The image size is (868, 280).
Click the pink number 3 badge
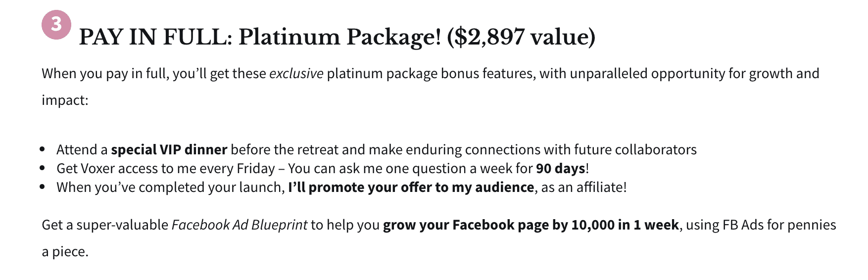pos(56,24)
